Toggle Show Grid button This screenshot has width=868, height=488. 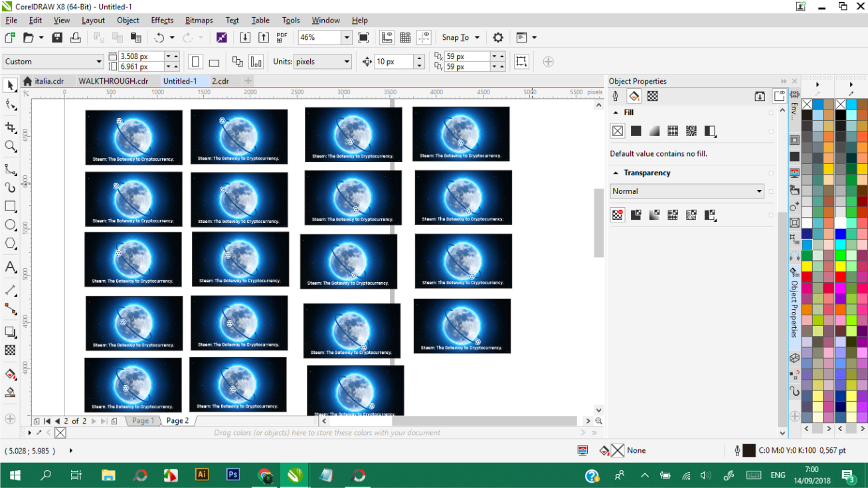[405, 38]
